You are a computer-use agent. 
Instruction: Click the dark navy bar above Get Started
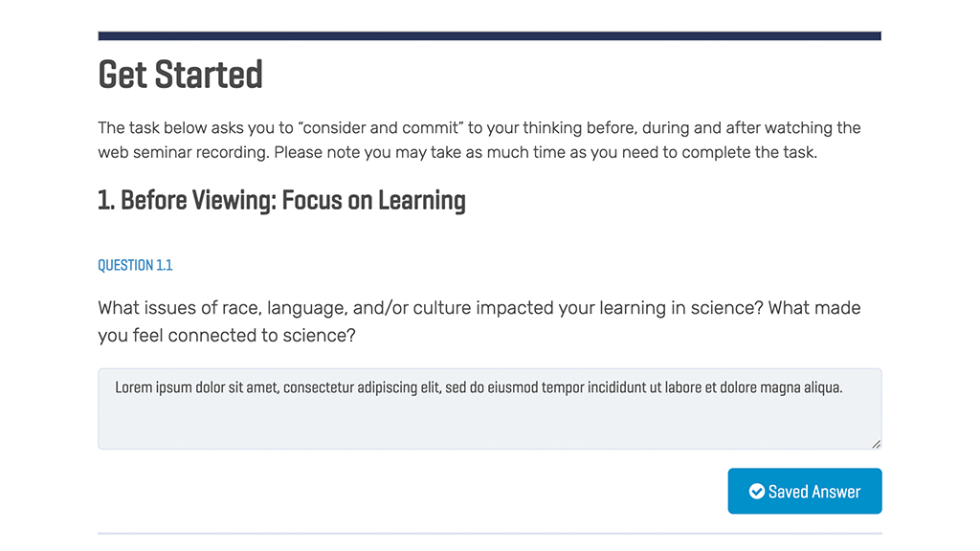489,35
